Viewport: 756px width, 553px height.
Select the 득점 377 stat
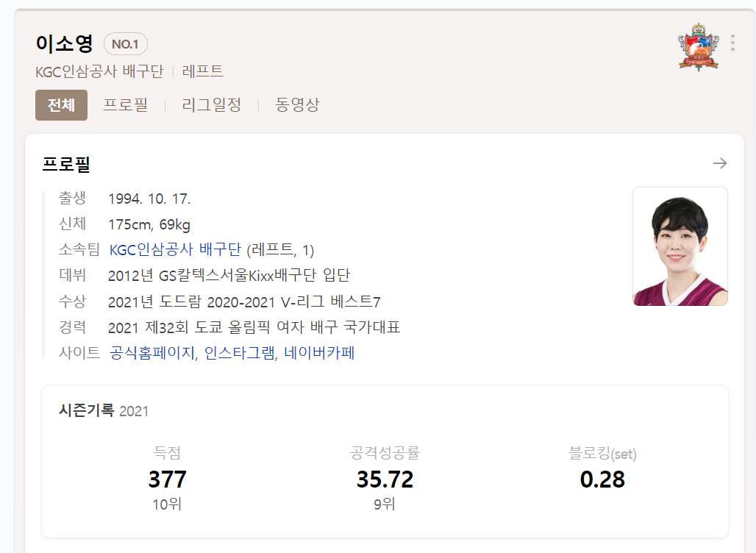tap(168, 479)
